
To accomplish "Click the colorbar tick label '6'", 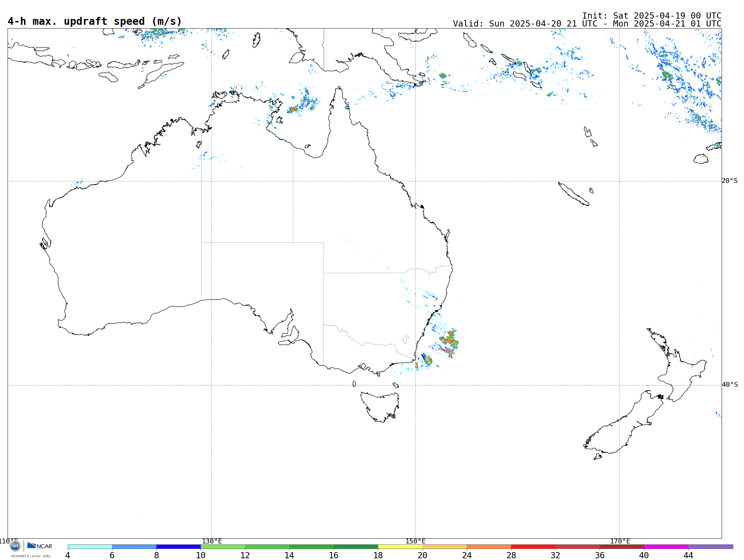I will pyautogui.click(x=112, y=556).
